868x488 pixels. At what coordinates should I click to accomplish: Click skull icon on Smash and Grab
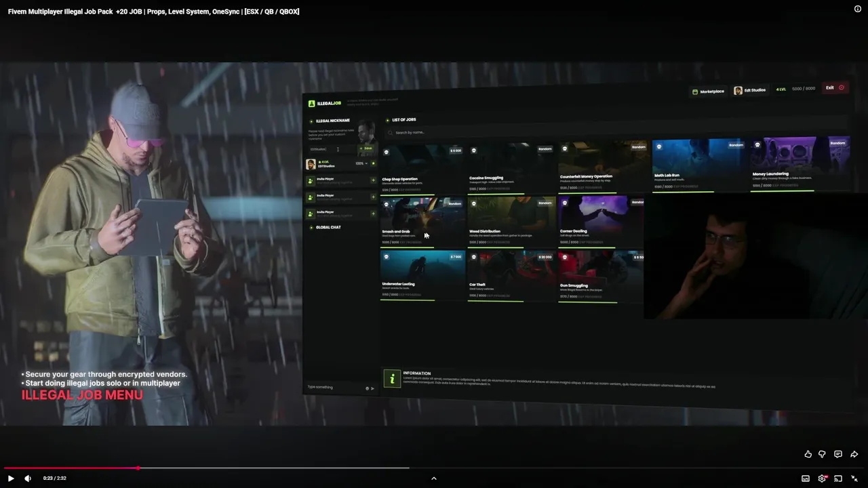pos(387,204)
